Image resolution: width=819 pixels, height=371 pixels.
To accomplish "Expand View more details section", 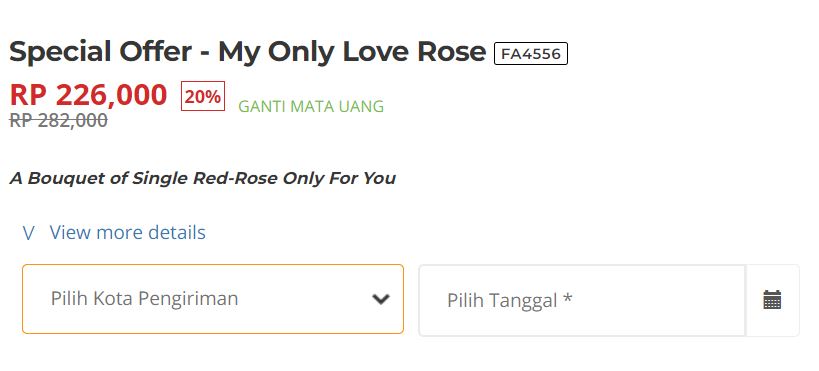I will click(127, 233).
